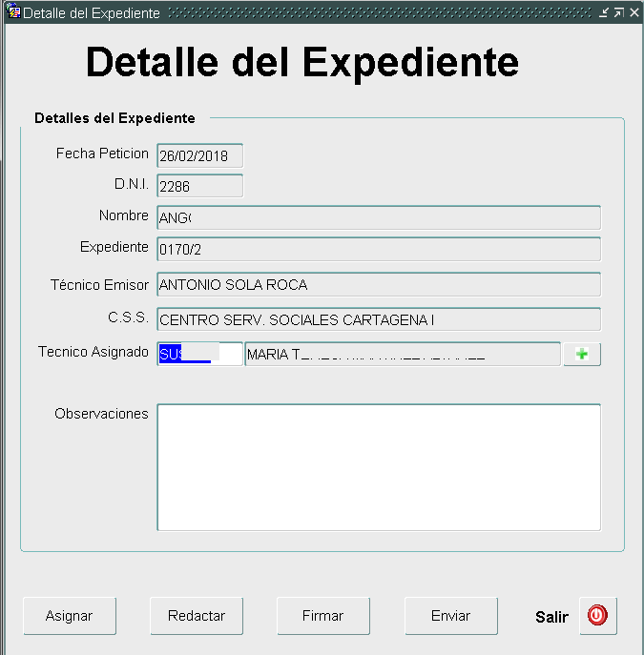Focus the Nombre text field
Image resolution: width=644 pixels, height=655 pixels.
coord(378,217)
